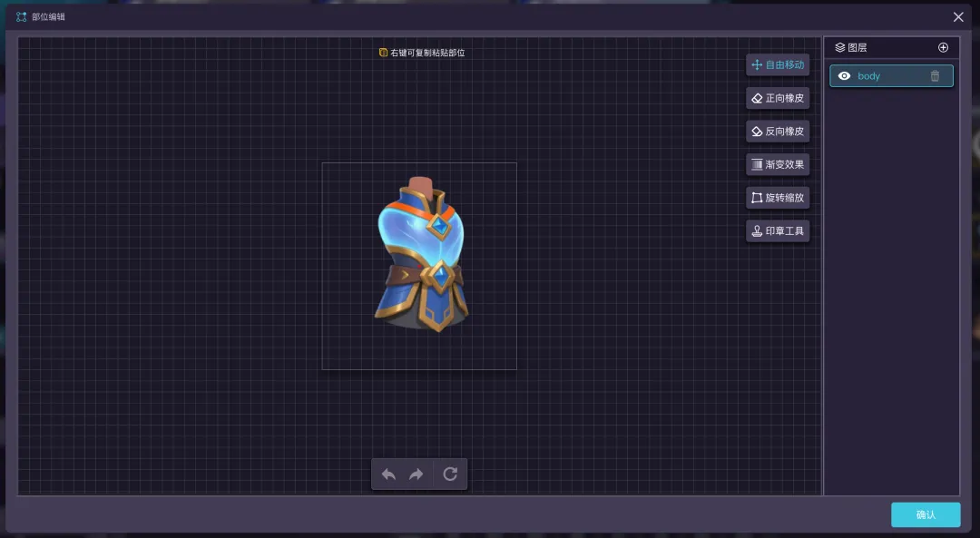Click the 图层 panel header label

pyautogui.click(x=857, y=47)
